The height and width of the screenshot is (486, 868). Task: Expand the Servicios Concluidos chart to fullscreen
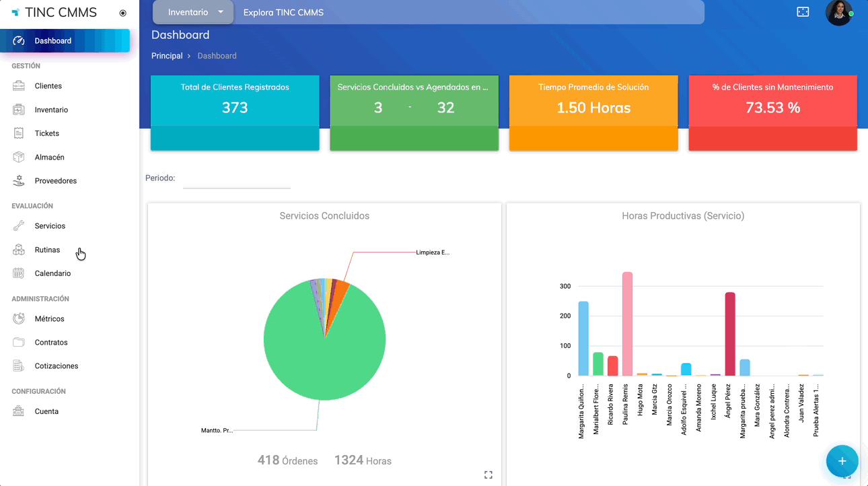point(489,475)
